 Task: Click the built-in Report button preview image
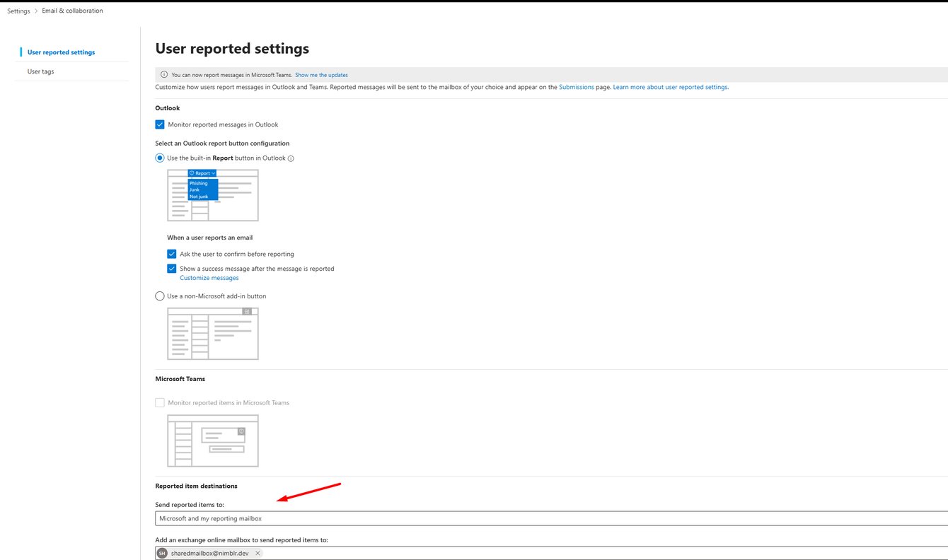(213, 195)
